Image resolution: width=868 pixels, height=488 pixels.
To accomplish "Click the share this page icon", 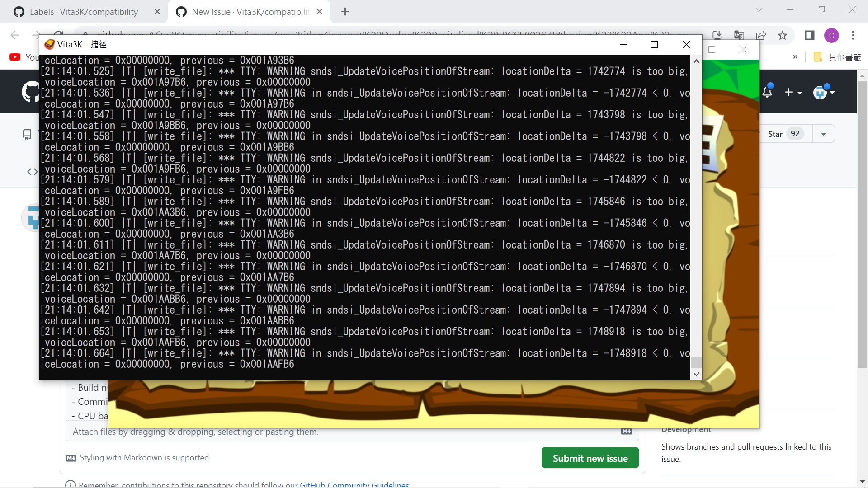I will [762, 35].
